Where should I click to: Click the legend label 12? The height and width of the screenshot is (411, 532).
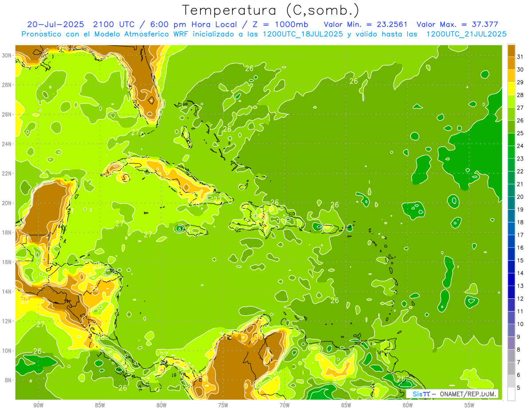(x=520, y=298)
